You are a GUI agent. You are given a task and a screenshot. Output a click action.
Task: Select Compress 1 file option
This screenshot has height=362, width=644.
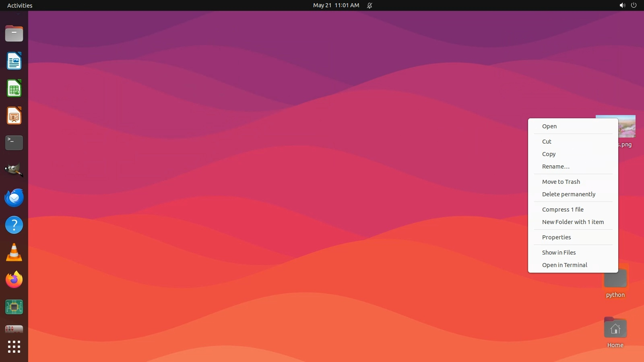(x=563, y=210)
